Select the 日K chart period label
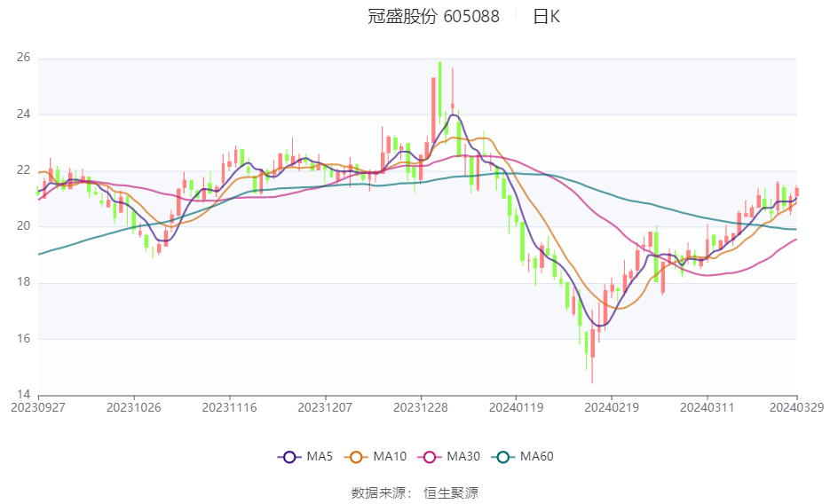830x504 pixels. pyautogui.click(x=546, y=16)
